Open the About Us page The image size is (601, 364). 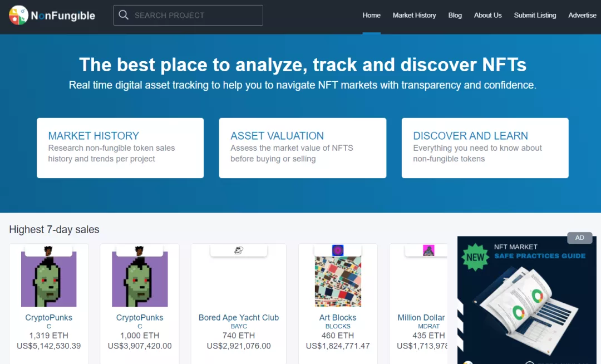coord(487,16)
